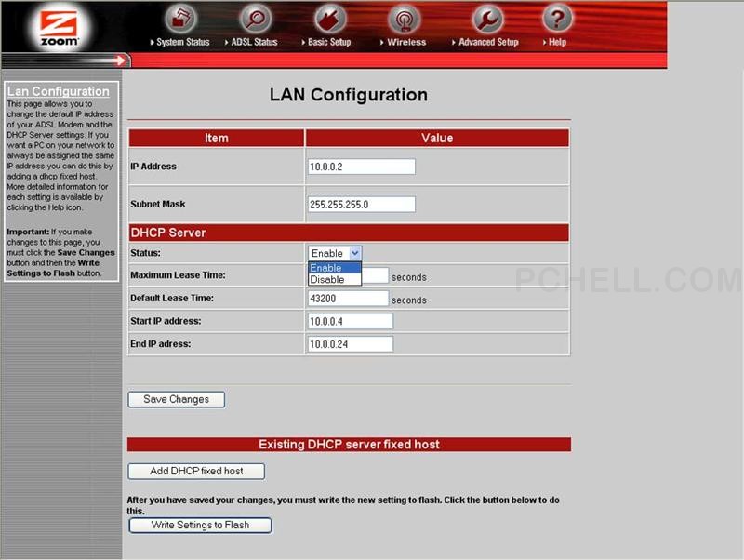Click the Wireless antenna icon
The width and height of the screenshot is (744, 560).
click(404, 19)
